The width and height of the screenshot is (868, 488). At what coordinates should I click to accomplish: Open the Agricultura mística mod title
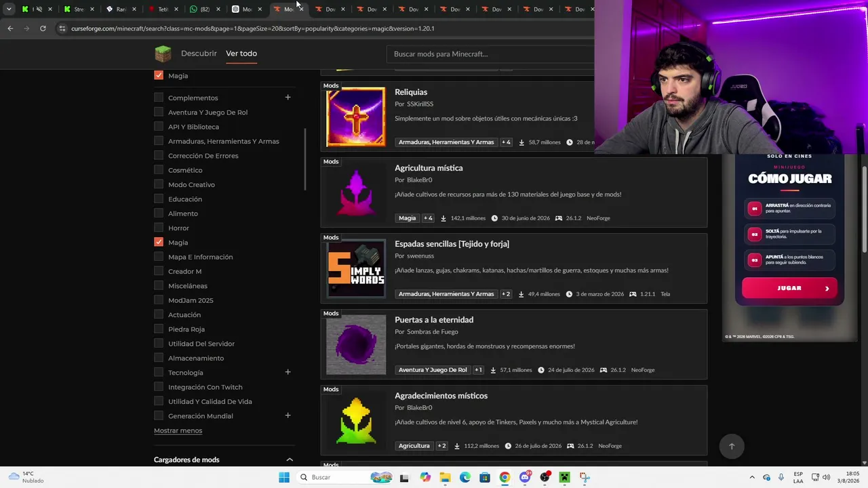click(x=429, y=168)
